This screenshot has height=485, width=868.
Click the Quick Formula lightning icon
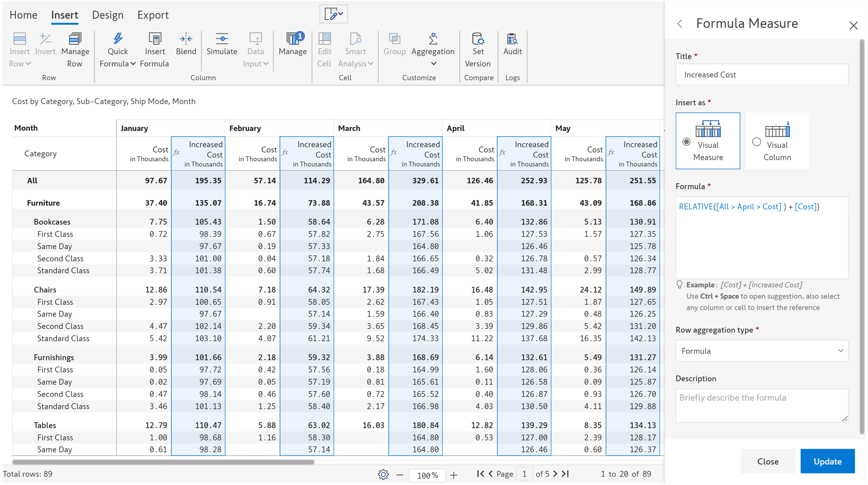click(118, 39)
